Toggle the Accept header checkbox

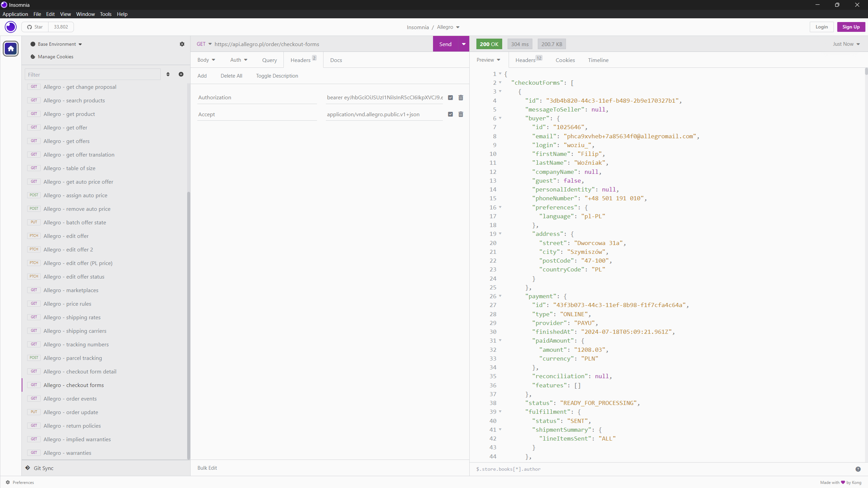[450, 114]
